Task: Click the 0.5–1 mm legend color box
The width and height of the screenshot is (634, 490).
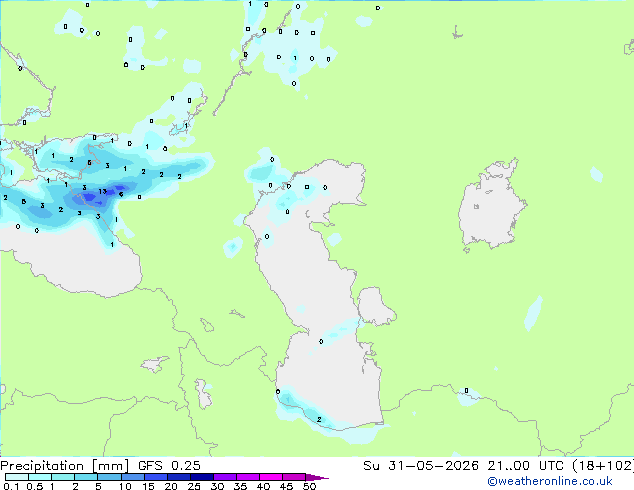Action: click(40, 477)
